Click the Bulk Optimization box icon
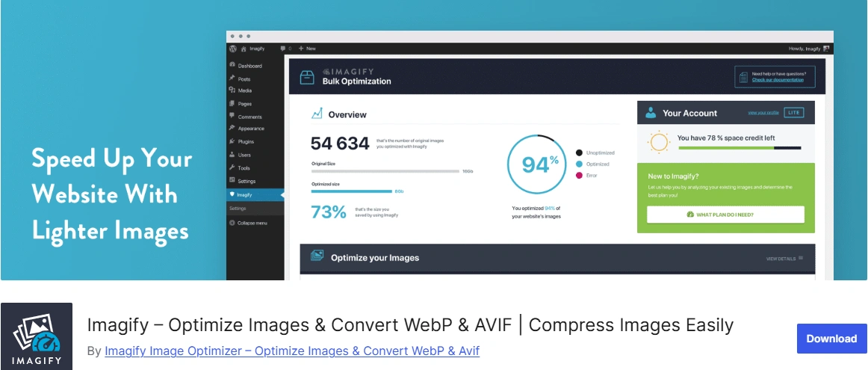 point(307,78)
